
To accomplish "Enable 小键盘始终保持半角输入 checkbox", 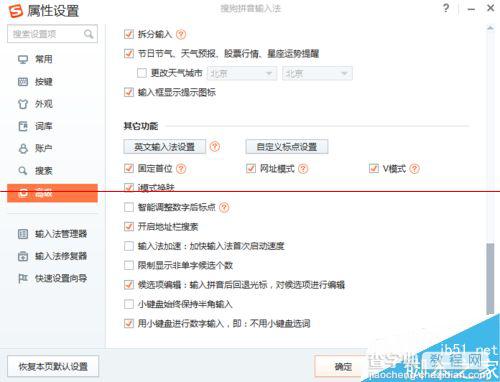I will pyautogui.click(x=129, y=304).
